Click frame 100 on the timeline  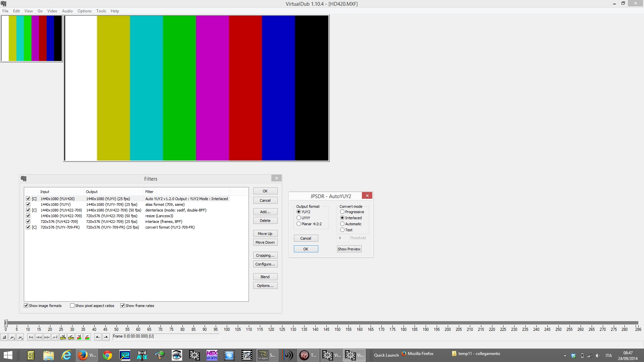pyautogui.click(x=227, y=323)
